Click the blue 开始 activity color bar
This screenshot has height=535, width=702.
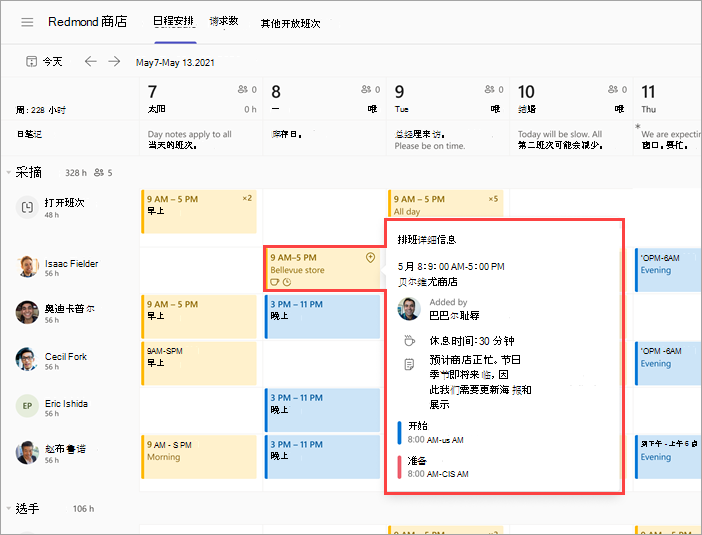pyautogui.click(x=399, y=432)
